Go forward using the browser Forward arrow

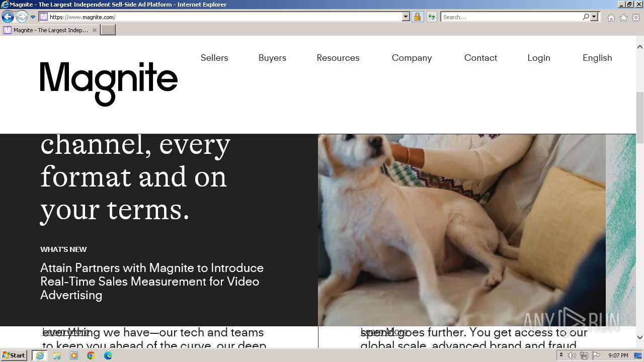pyautogui.click(x=21, y=17)
